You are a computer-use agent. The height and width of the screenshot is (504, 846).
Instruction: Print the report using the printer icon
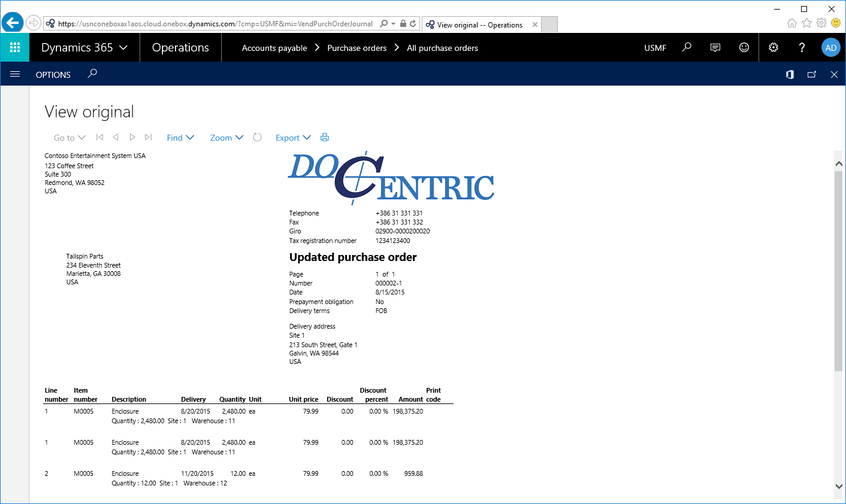pyautogui.click(x=325, y=137)
